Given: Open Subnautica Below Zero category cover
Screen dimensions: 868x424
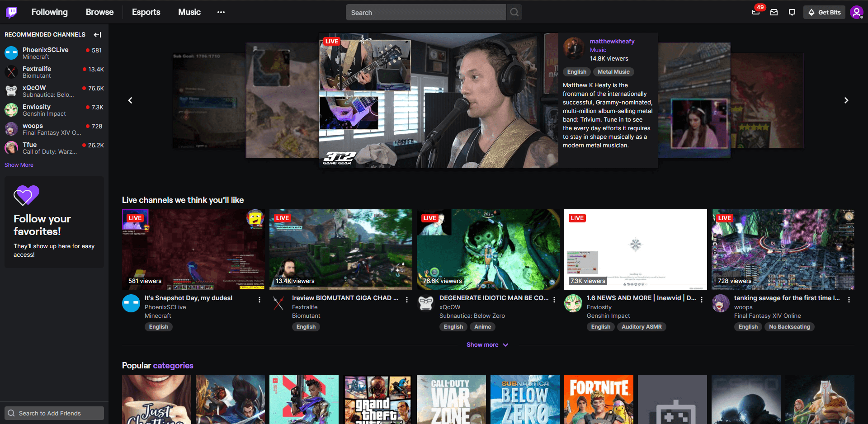Looking at the screenshot, I should point(525,400).
